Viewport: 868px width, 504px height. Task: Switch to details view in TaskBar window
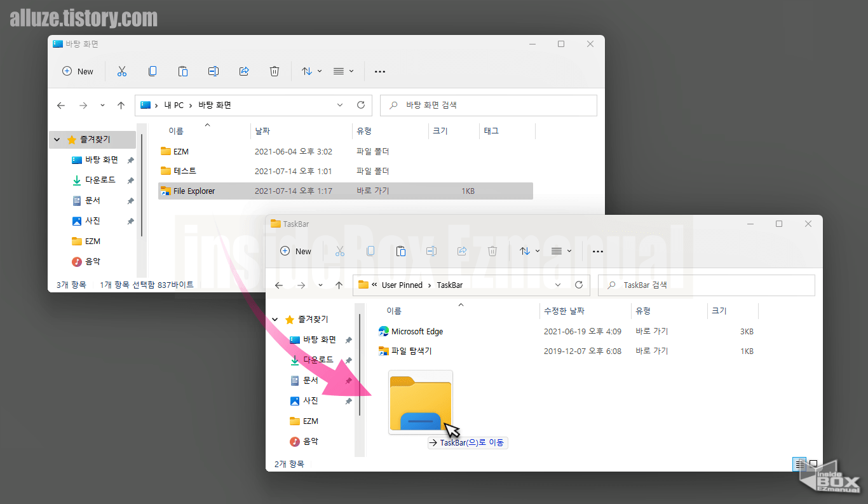[x=800, y=464]
